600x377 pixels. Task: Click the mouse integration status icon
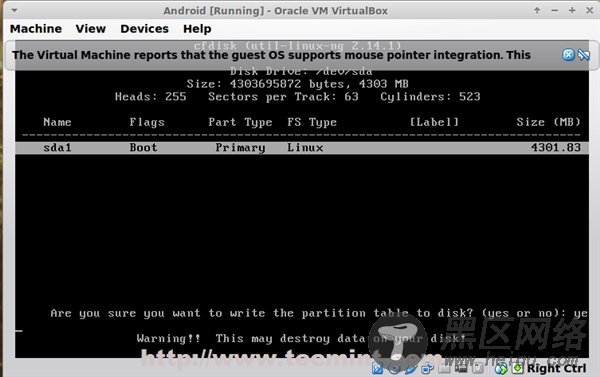[502, 369]
